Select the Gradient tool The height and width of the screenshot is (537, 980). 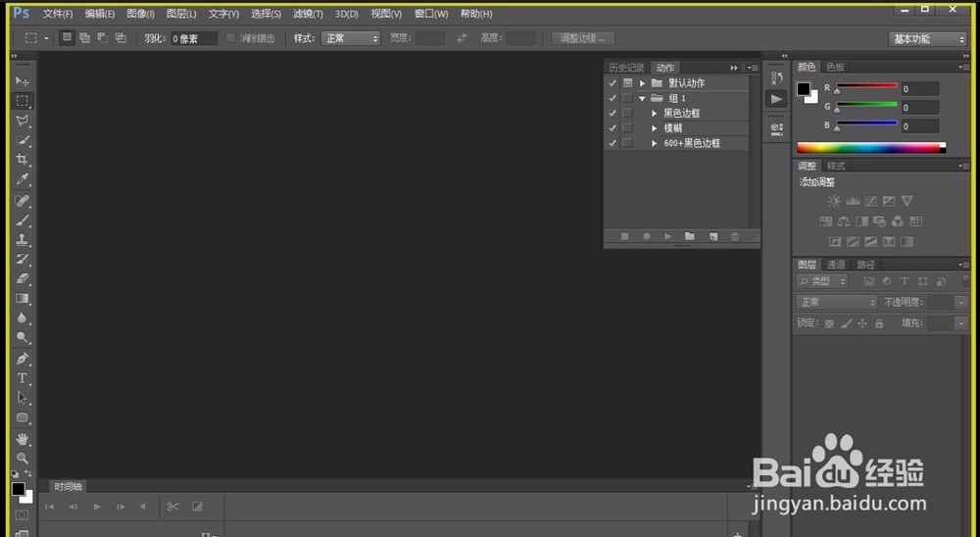tap(23, 298)
